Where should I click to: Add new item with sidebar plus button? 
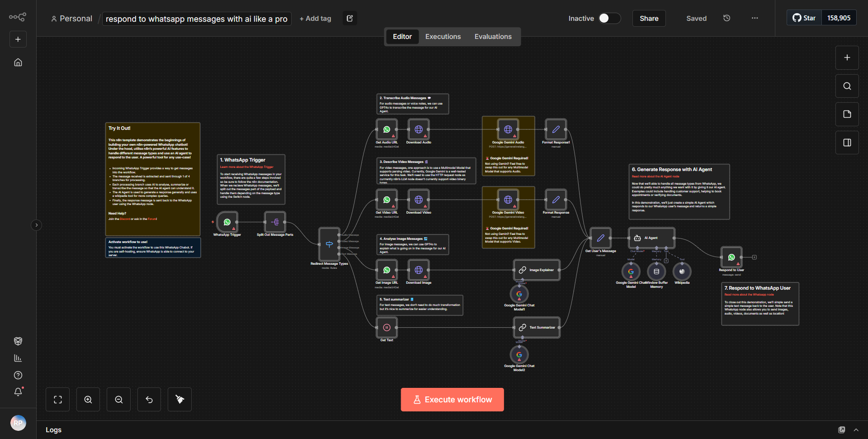click(x=18, y=39)
